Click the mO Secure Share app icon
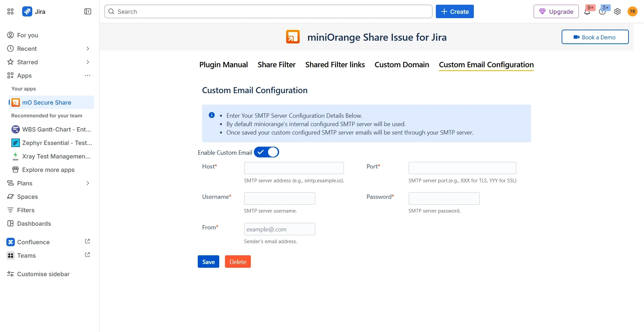 (x=15, y=102)
